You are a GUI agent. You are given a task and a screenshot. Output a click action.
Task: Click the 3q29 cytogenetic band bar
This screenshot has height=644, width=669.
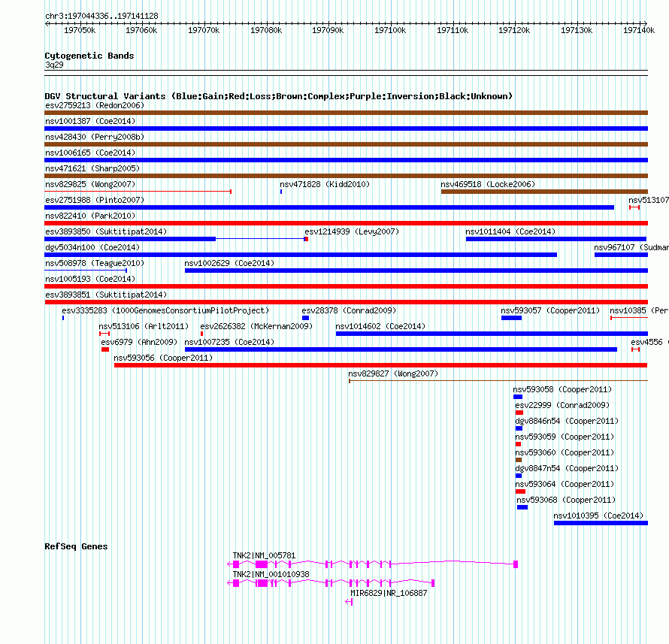346,73
